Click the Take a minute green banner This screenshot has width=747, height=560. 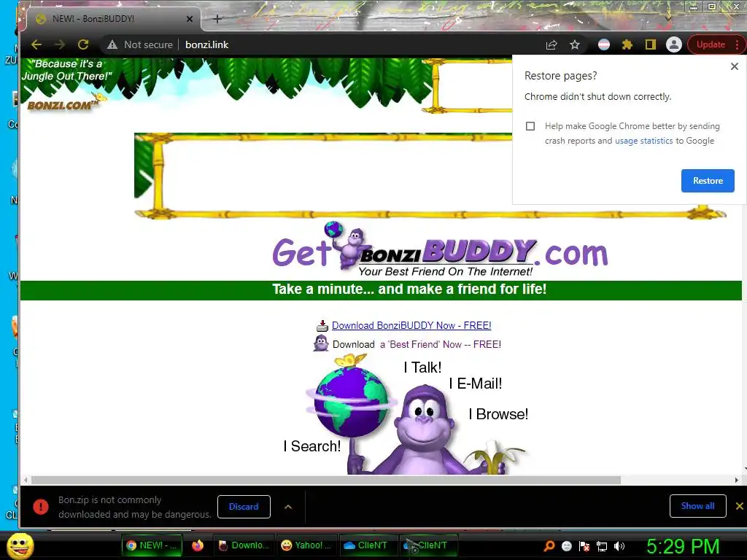point(381,290)
